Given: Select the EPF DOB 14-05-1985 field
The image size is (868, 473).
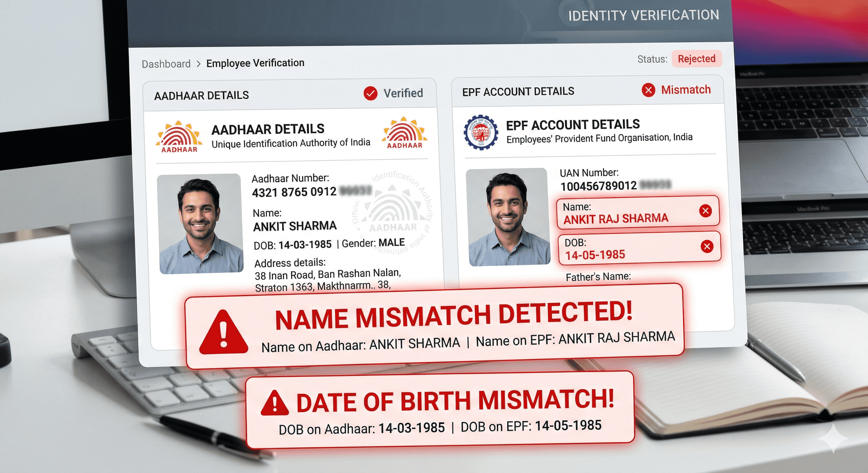Looking at the screenshot, I should pyautogui.click(x=639, y=248).
